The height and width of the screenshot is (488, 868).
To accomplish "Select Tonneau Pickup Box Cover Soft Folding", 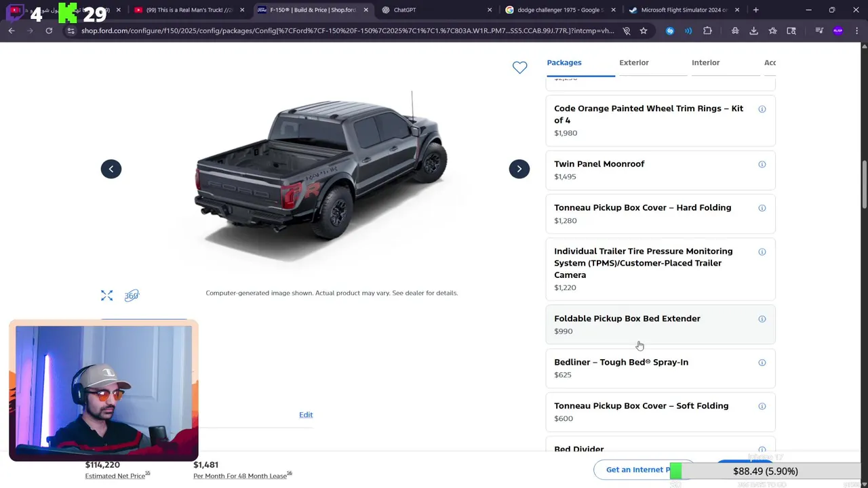I will 660,412.
